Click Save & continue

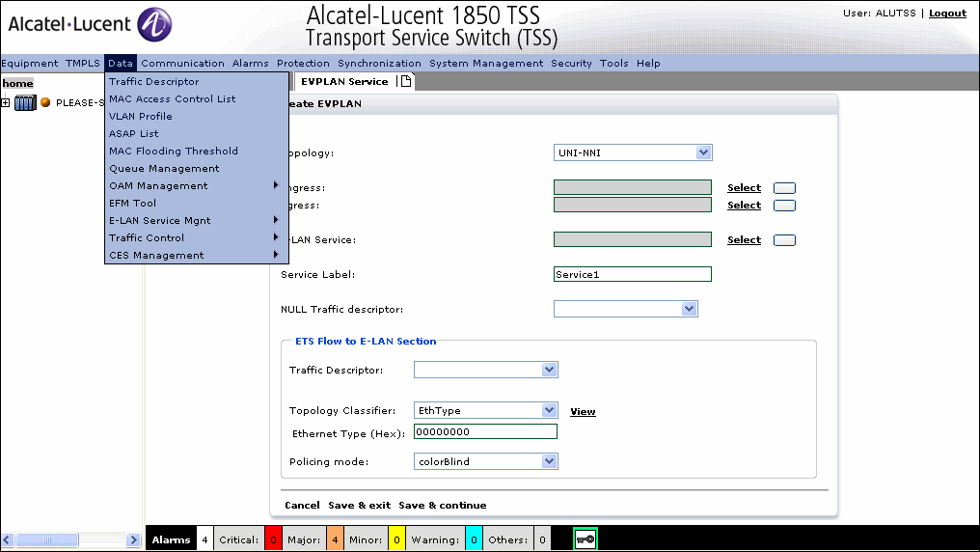coord(443,505)
